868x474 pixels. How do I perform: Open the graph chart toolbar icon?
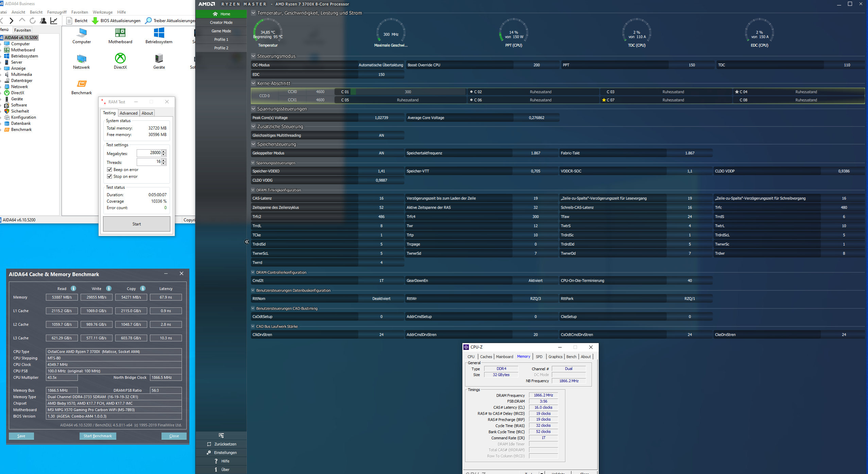click(x=54, y=21)
